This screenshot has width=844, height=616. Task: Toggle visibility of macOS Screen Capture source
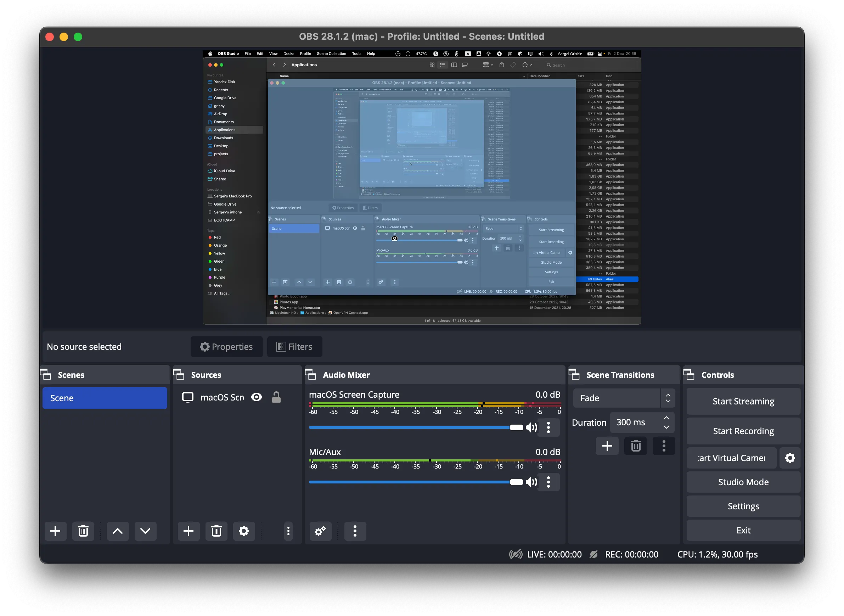click(257, 397)
